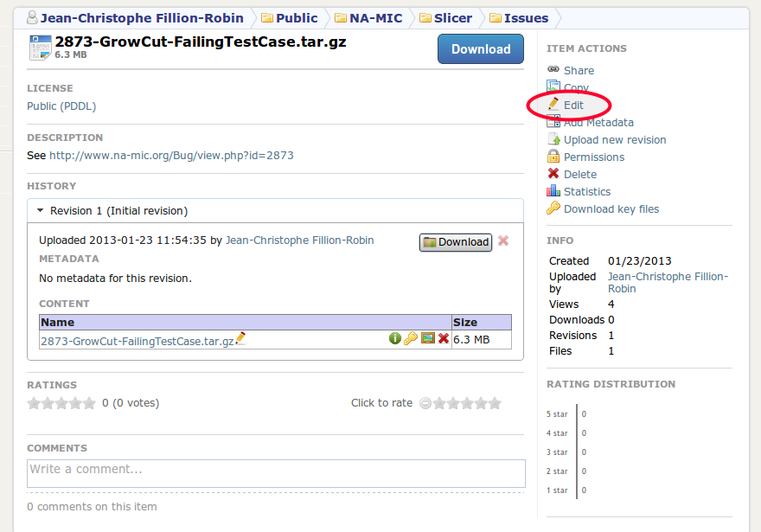Open the na-mic.org bug link
The height and width of the screenshot is (532, 761).
pyautogui.click(x=171, y=156)
